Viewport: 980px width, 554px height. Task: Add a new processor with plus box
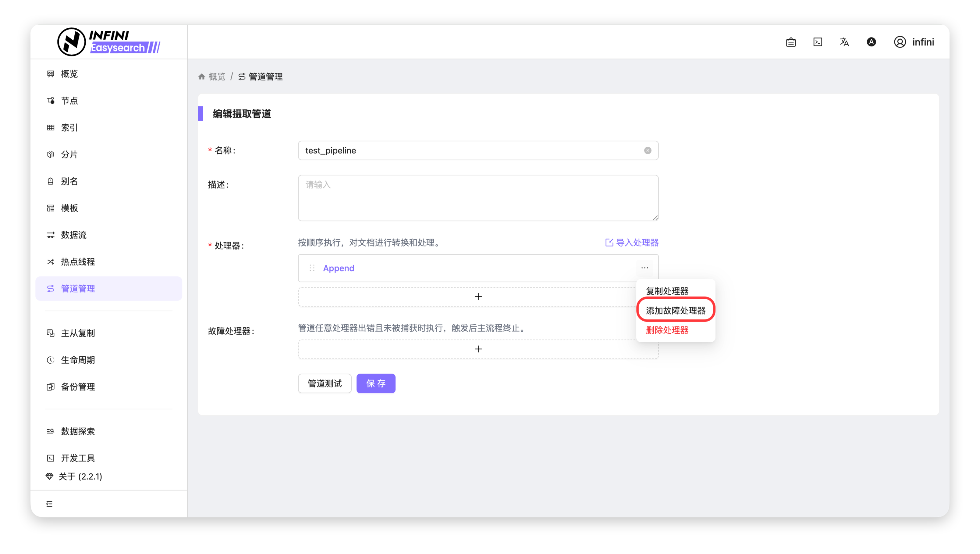coord(478,296)
